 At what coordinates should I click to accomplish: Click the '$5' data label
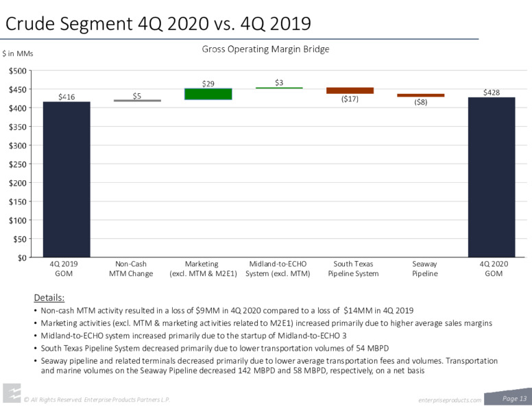pyautogui.click(x=136, y=96)
